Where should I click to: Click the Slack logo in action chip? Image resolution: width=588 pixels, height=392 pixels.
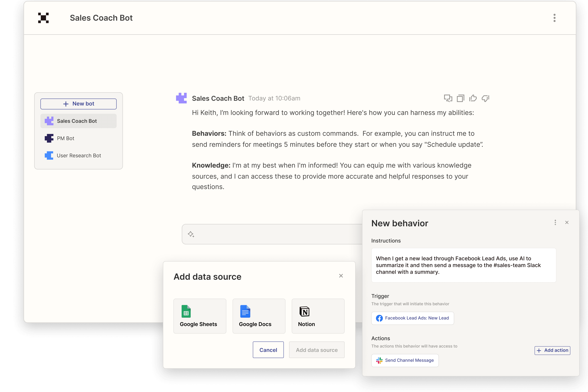point(379,360)
